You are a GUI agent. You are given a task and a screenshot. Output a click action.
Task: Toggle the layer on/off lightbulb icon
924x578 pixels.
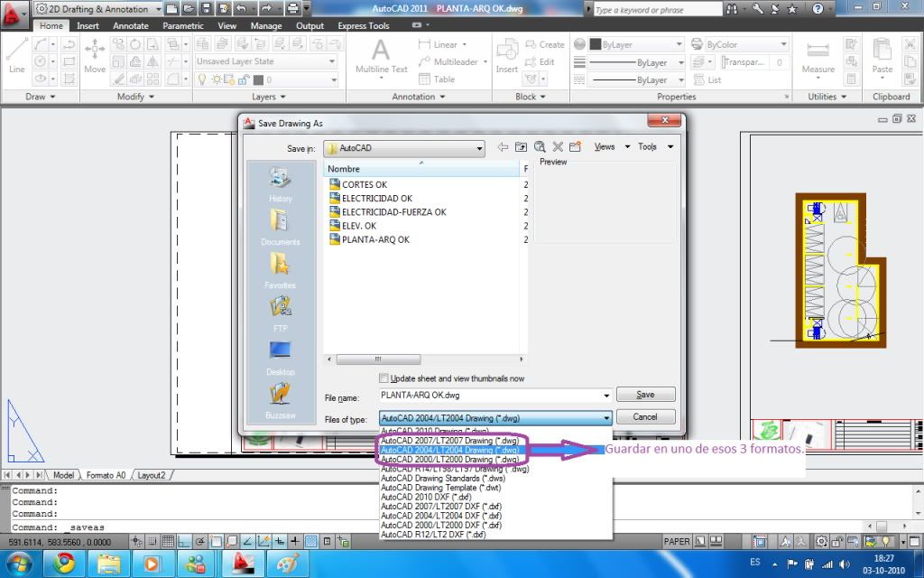[202, 79]
